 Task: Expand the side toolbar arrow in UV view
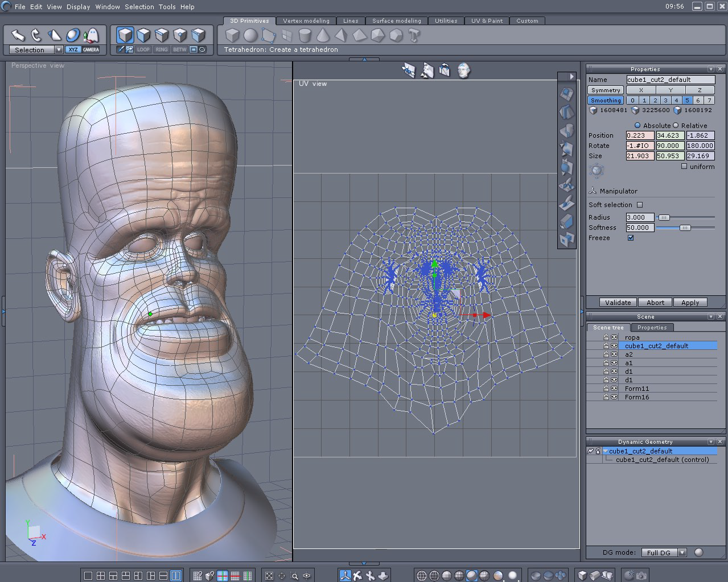(571, 76)
